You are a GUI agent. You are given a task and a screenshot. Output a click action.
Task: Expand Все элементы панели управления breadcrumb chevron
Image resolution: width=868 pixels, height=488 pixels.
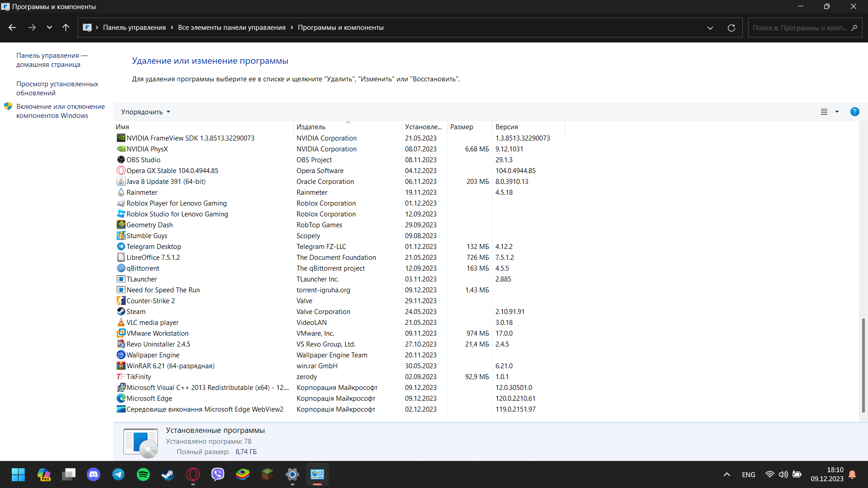(292, 28)
